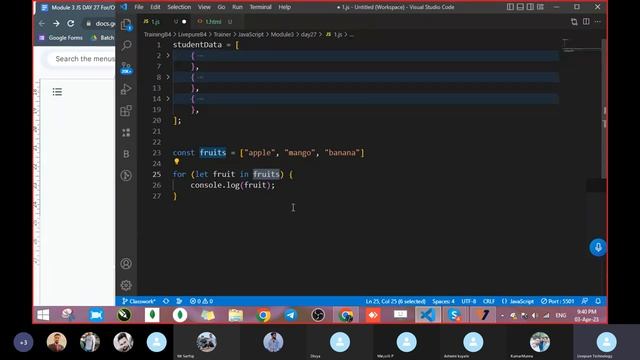
Task: Open the errors and warnings count
Action: pyautogui.click(x=201, y=301)
